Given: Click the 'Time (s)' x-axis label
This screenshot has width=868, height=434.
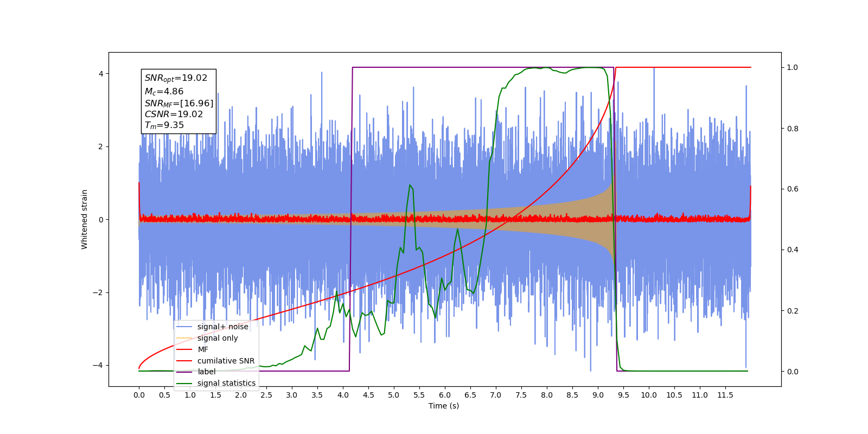Looking at the screenshot, I should coord(444,406).
